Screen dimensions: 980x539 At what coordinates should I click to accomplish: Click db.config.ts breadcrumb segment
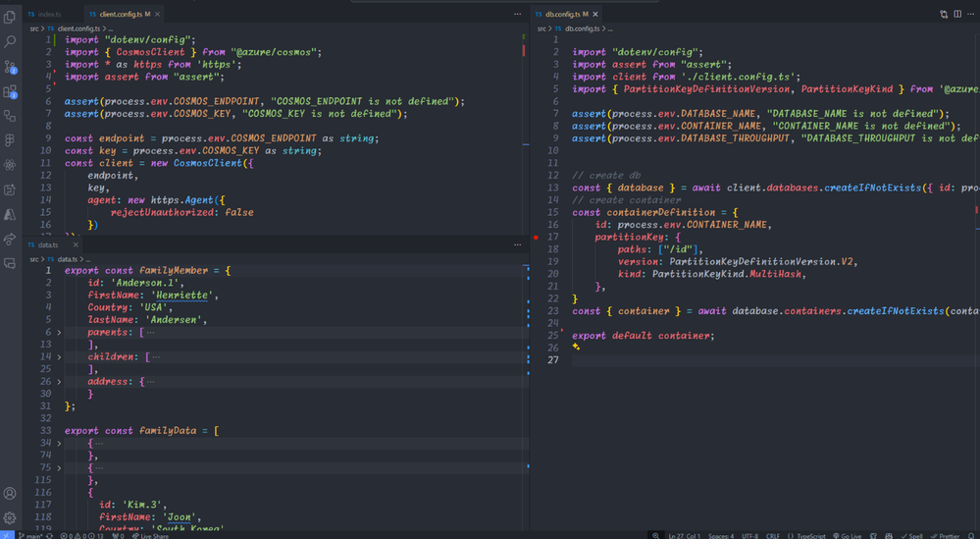[x=582, y=28]
